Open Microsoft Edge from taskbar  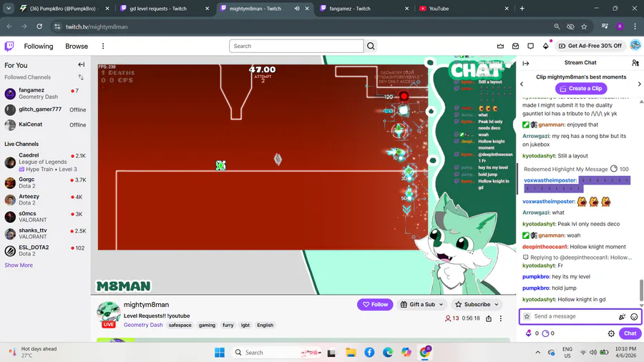(x=388, y=353)
